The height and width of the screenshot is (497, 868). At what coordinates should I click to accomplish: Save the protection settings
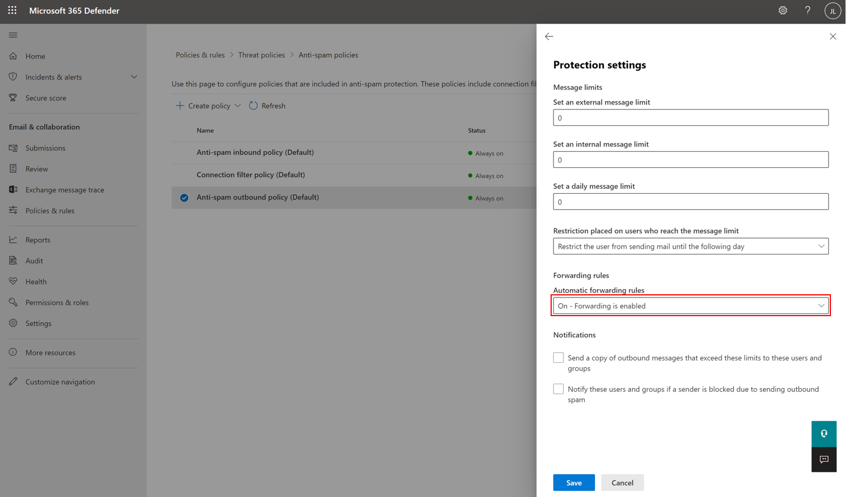574,482
